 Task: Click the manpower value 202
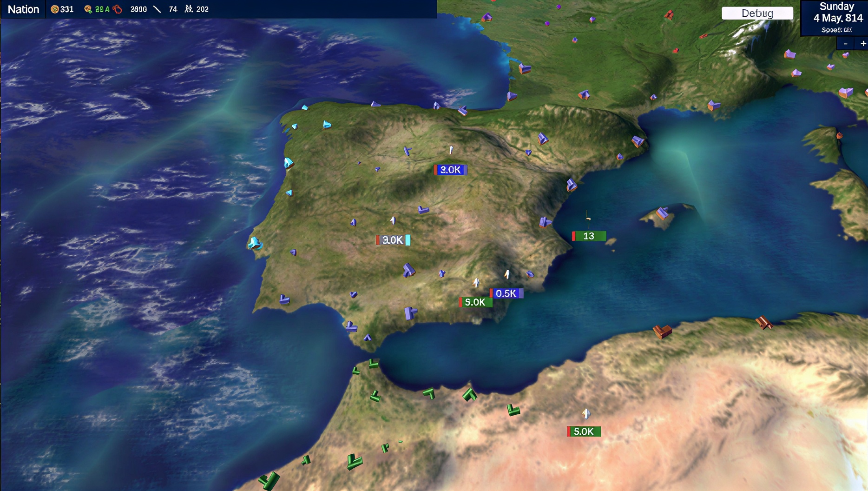[202, 9]
